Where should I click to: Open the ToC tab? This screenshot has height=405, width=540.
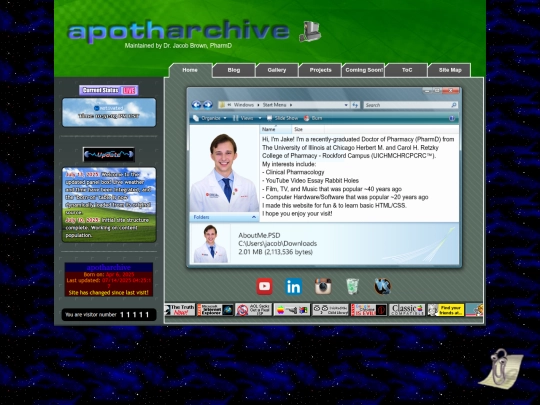point(407,70)
